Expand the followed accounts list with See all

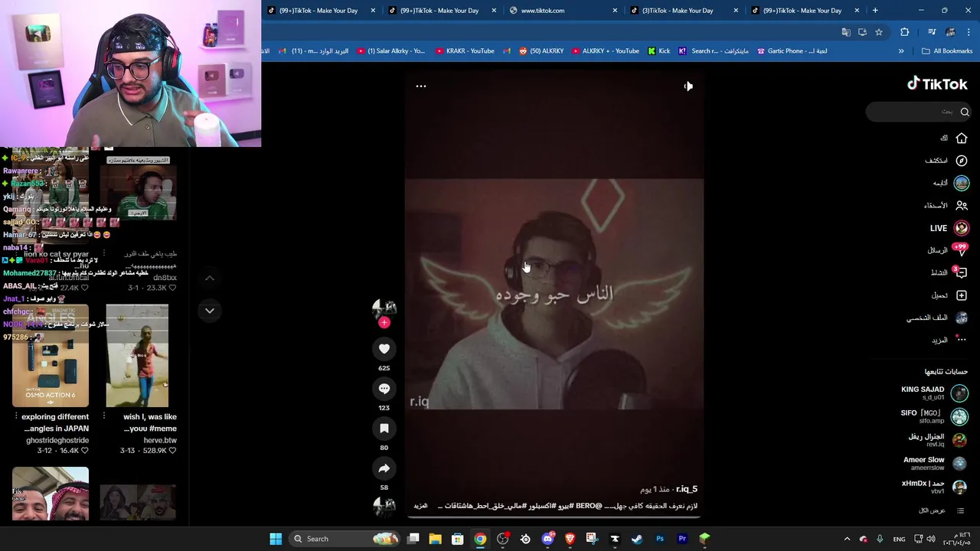click(942, 510)
